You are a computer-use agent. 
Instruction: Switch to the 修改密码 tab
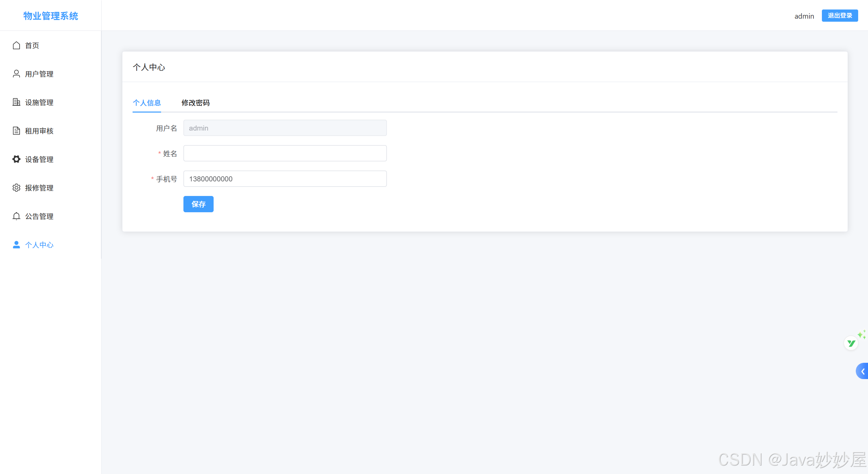point(195,103)
